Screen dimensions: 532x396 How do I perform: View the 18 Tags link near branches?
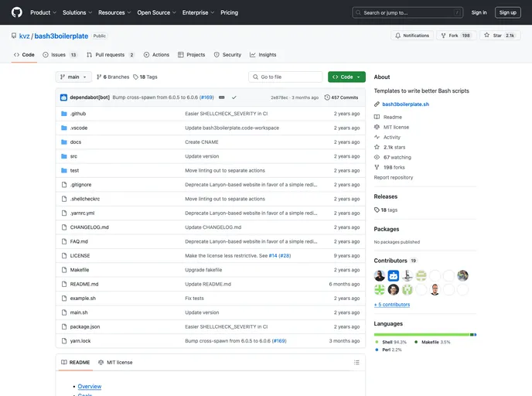(145, 77)
